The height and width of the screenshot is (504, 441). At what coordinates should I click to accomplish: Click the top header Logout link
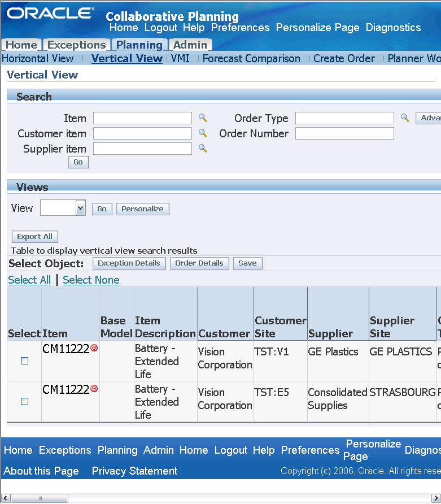(160, 28)
